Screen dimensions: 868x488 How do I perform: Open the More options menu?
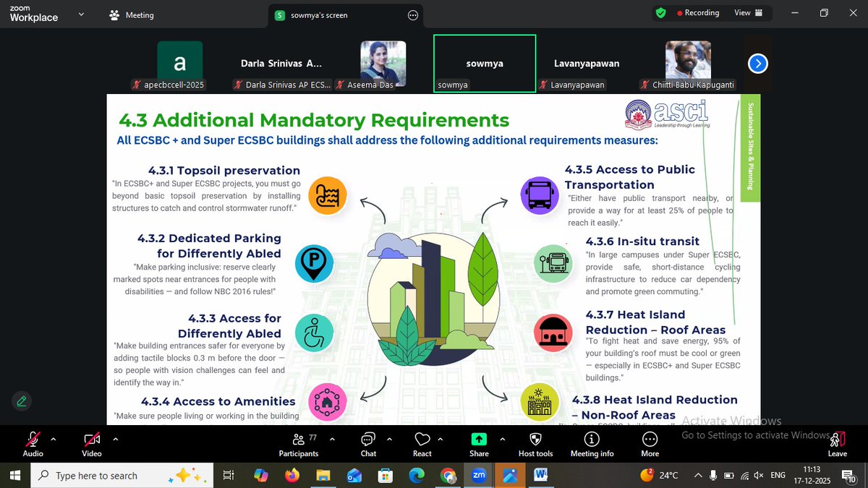(650, 444)
